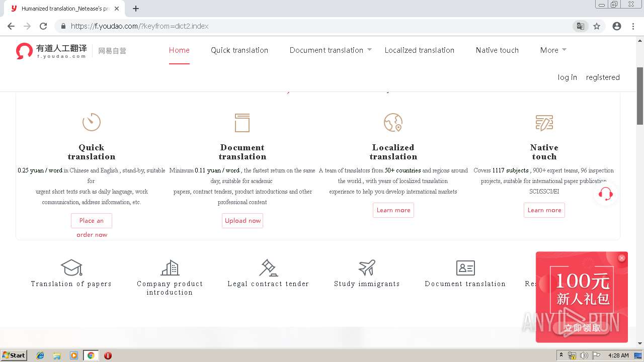The image size is (644, 362).
Task: Go to the Home tab
Action: click(179, 50)
